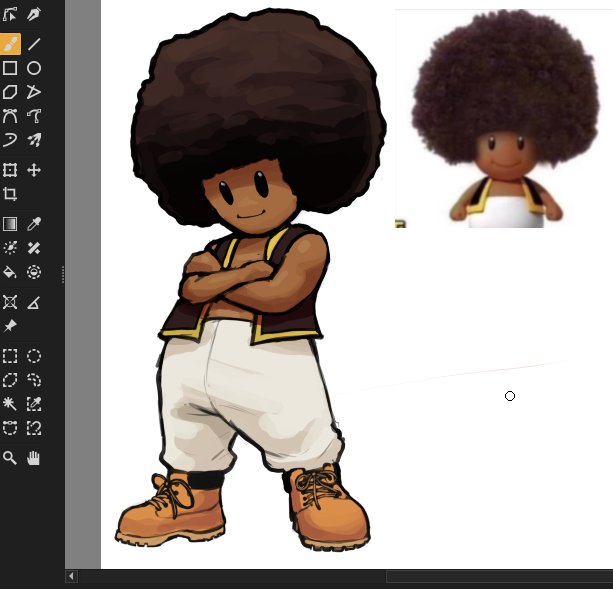Choose the Fill bucket tool
This screenshot has height=589, width=613.
[10, 272]
